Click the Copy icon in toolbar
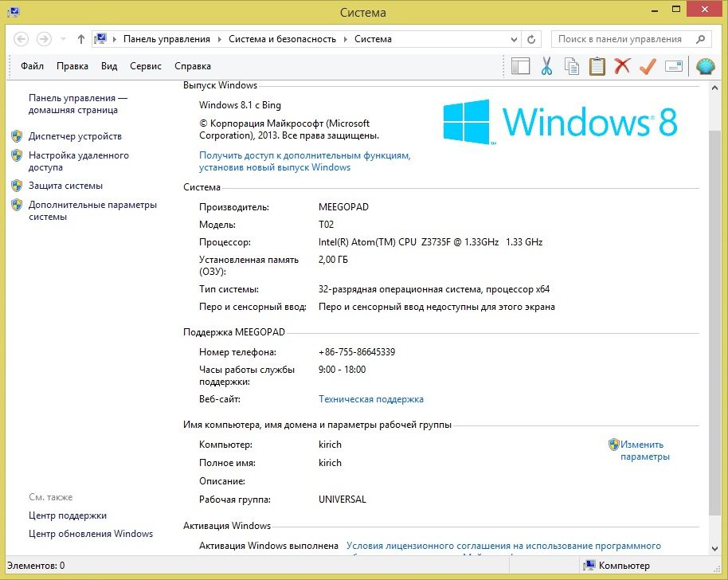Viewport: 728px width, 580px height. (x=572, y=66)
